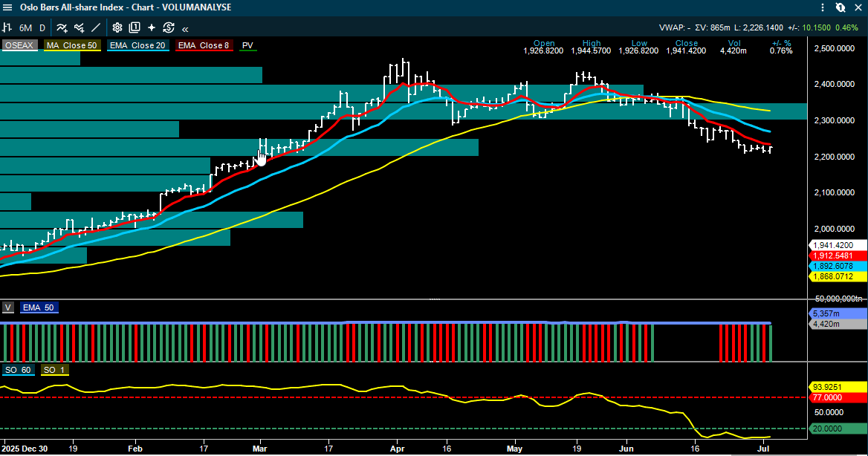This screenshot has height=456, width=868.
Task: Click the L: 2,226.1400 last price
Action: (759, 27)
